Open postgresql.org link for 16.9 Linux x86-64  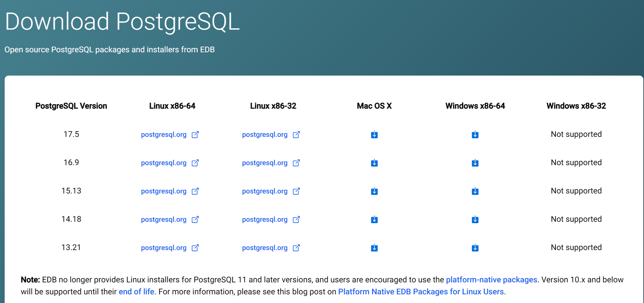point(170,163)
